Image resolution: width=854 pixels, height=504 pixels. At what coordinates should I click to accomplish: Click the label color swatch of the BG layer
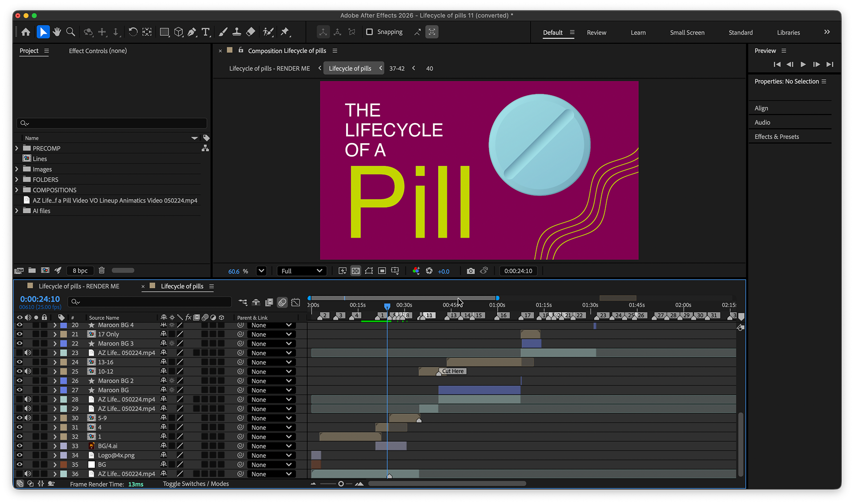64,464
